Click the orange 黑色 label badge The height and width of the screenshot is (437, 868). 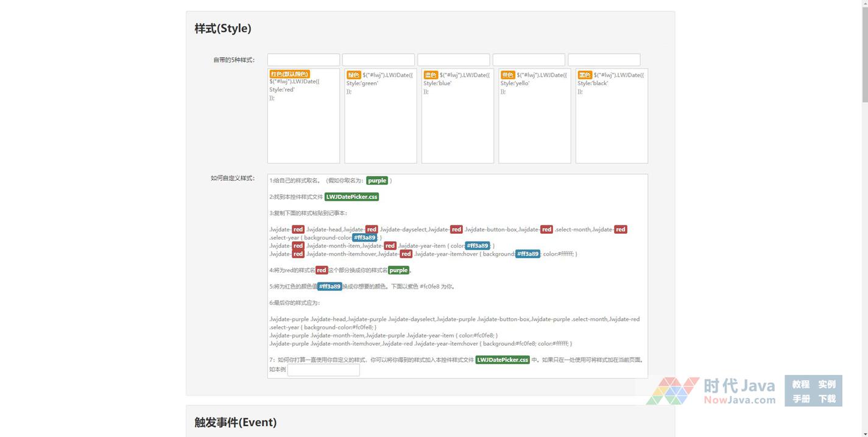pyautogui.click(x=584, y=75)
